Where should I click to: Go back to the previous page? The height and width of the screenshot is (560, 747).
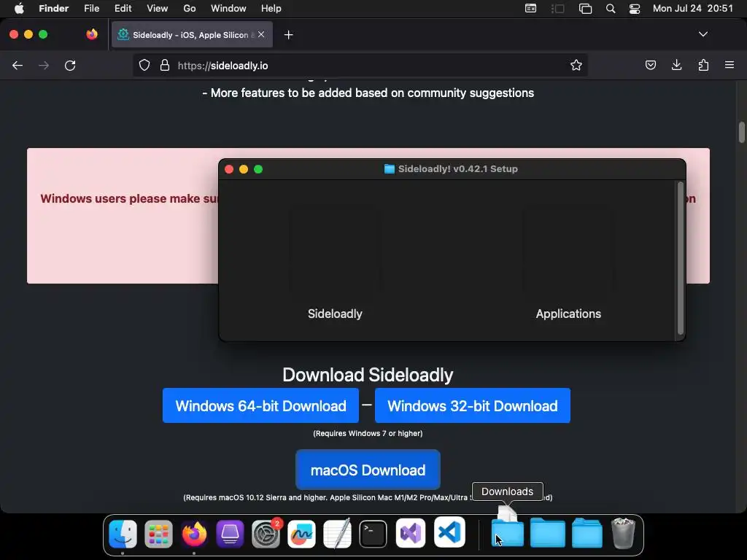[18, 65]
